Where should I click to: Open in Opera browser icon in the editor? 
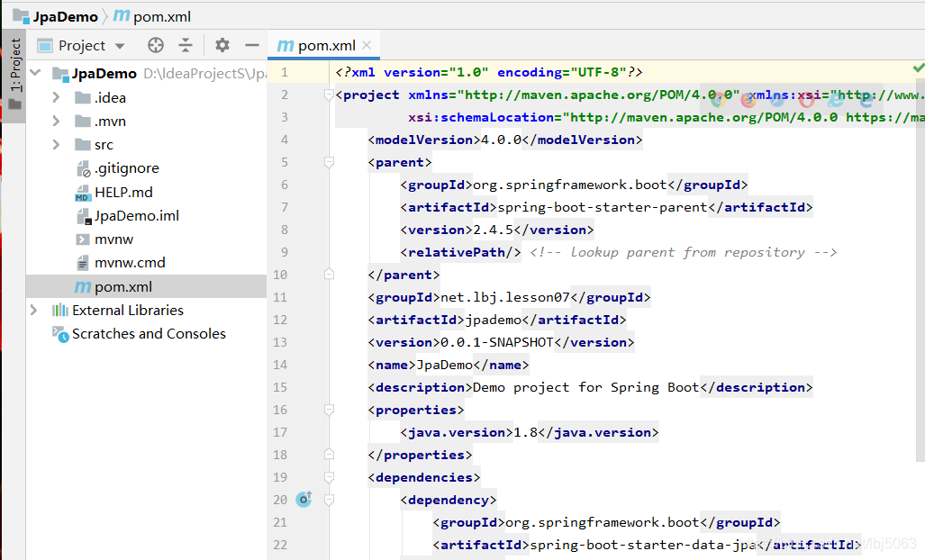(x=806, y=100)
